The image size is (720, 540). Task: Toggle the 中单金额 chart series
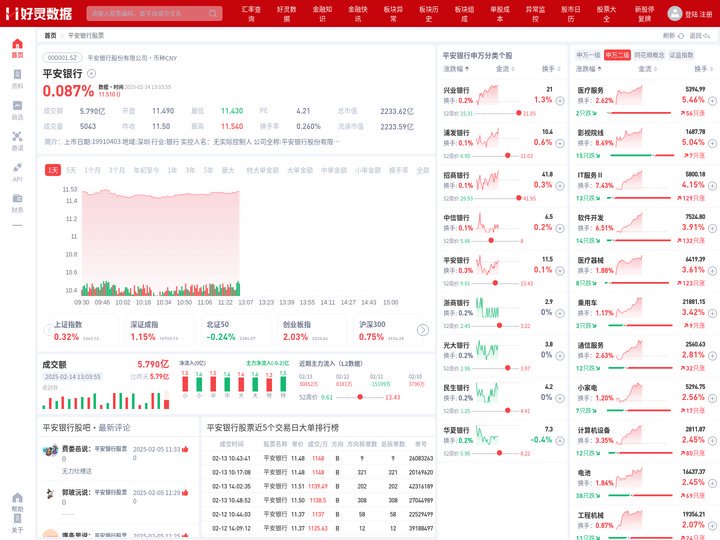point(334,170)
